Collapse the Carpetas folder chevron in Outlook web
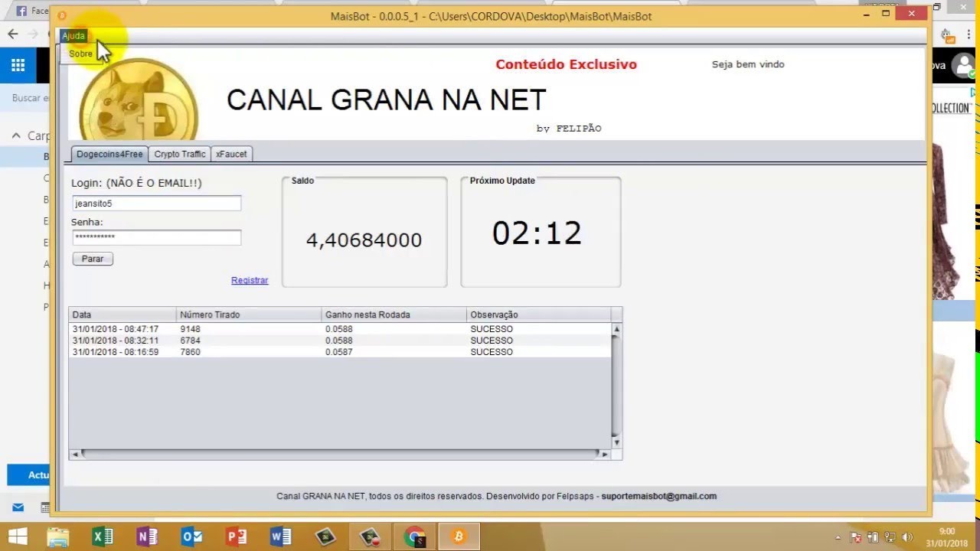 [x=16, y=135]
